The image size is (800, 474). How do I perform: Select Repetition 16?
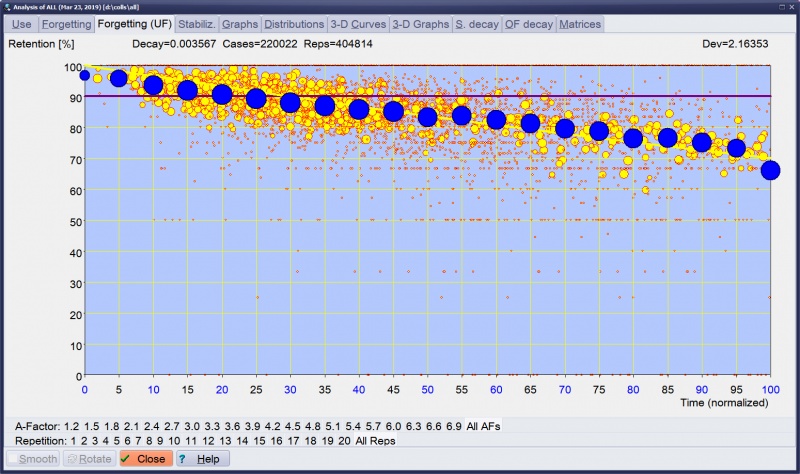(277, 441)
